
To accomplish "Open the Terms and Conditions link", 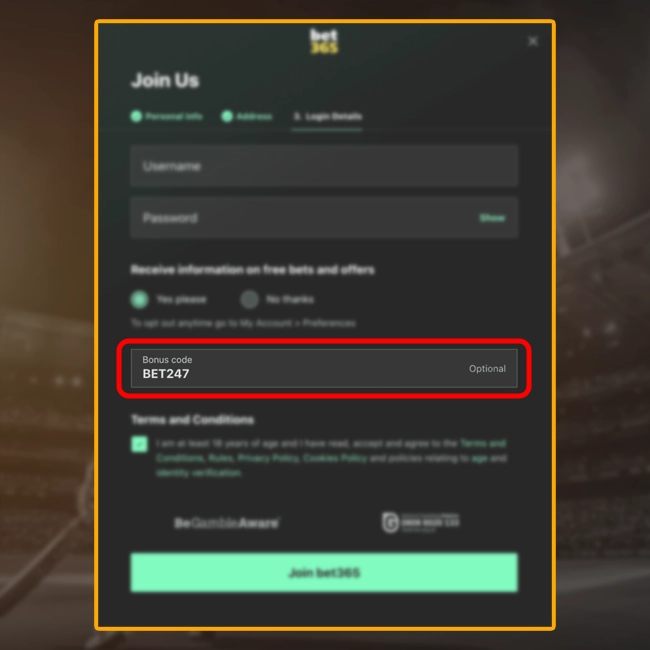I will point(331,451).
